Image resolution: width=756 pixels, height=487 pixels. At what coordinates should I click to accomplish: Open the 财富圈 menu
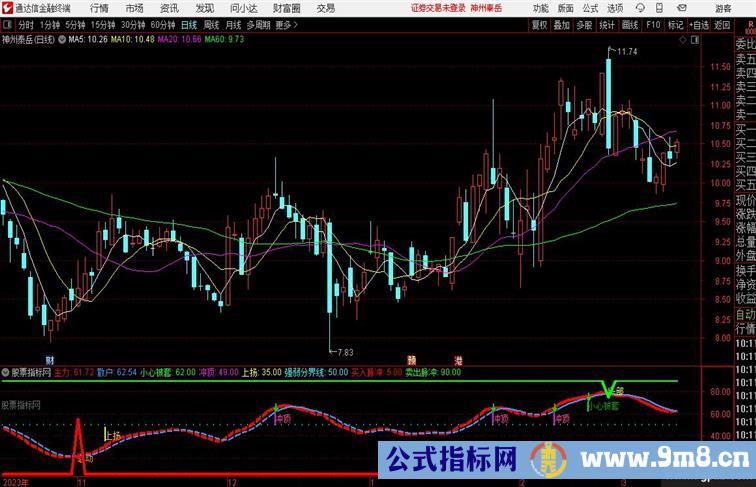tap(286, 8)
